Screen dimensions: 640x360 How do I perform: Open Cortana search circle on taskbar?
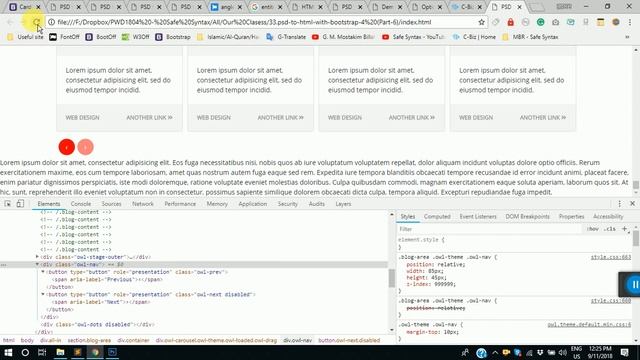pyautogui.click(x=25, y=352)
